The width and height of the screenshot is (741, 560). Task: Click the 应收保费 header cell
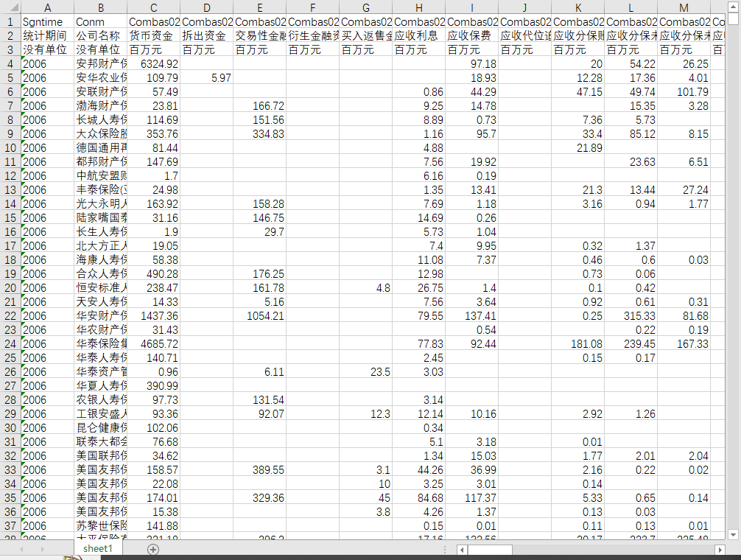click(x=471, y=36)
